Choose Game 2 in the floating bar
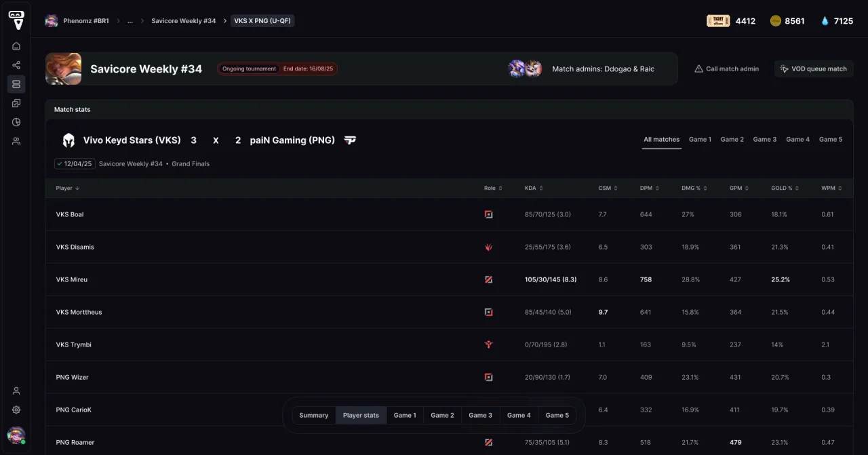868x455 pixels. point(443,415)
